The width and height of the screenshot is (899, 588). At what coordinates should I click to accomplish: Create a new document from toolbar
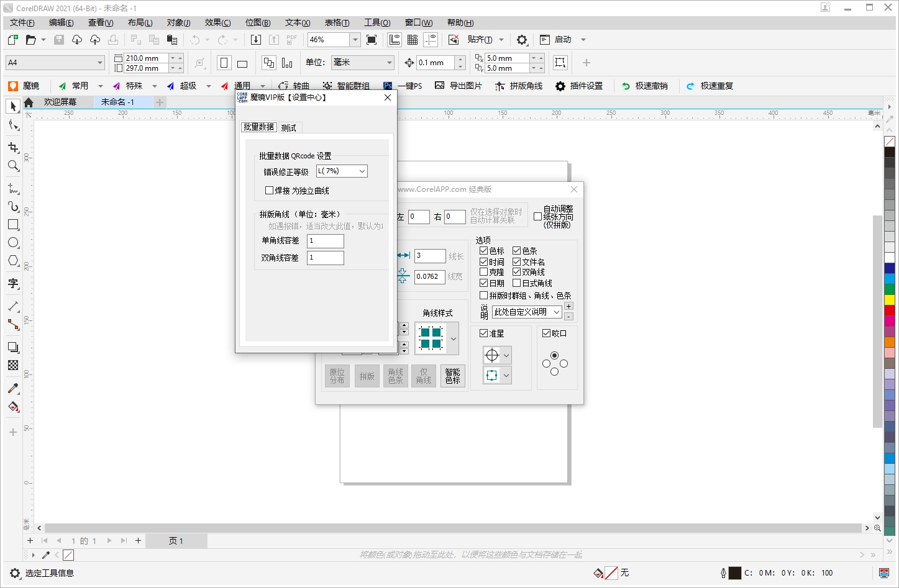[12, 40]
